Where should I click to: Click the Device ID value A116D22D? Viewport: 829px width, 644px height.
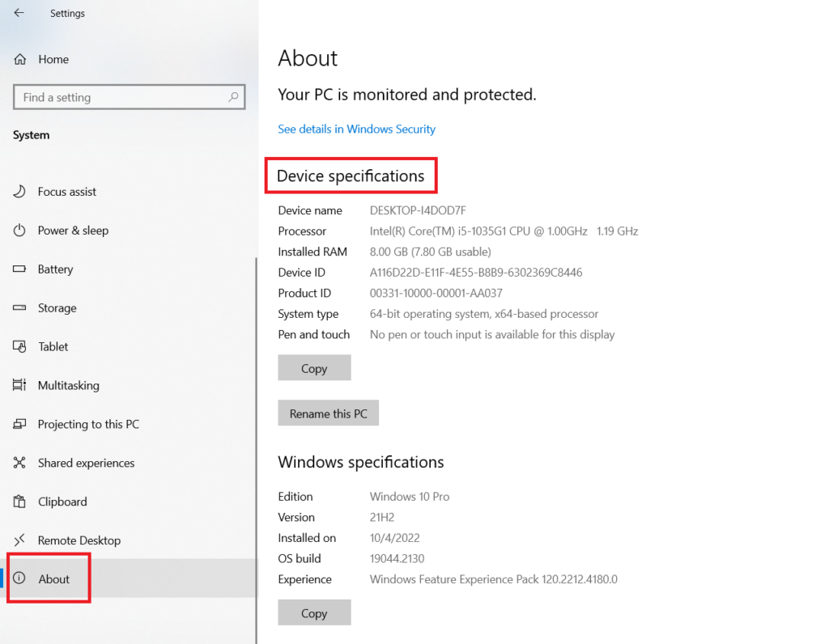[x=476, y=272]
